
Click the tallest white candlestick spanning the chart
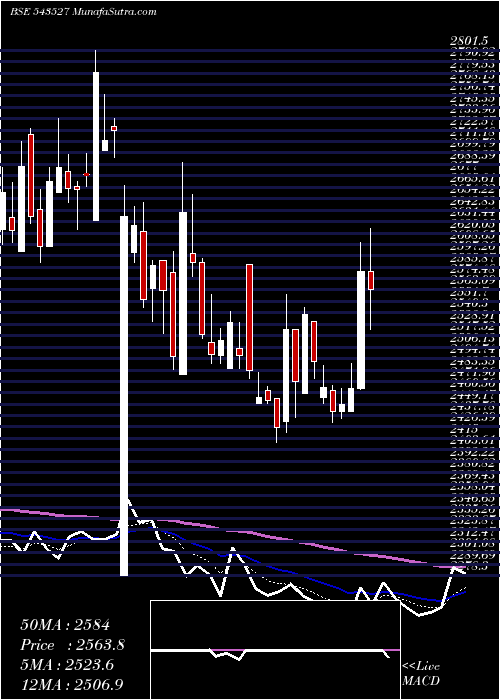[x=124, y=396]
